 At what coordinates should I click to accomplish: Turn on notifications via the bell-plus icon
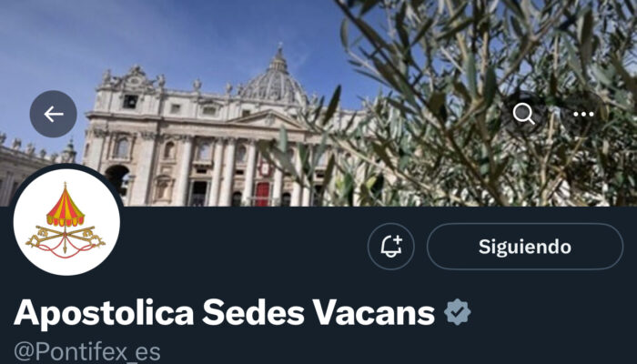[390, 247]
